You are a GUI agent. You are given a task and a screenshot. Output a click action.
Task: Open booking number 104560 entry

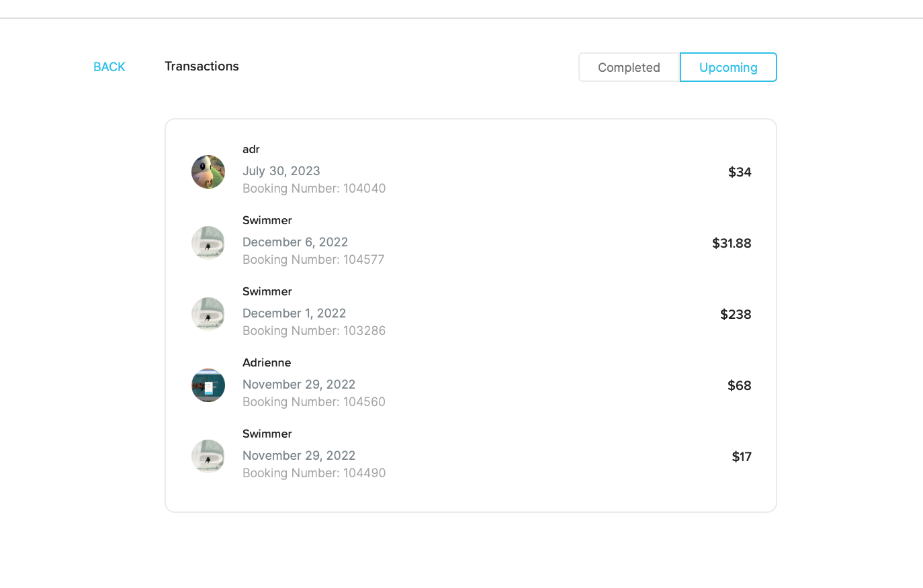click(314, 402)
